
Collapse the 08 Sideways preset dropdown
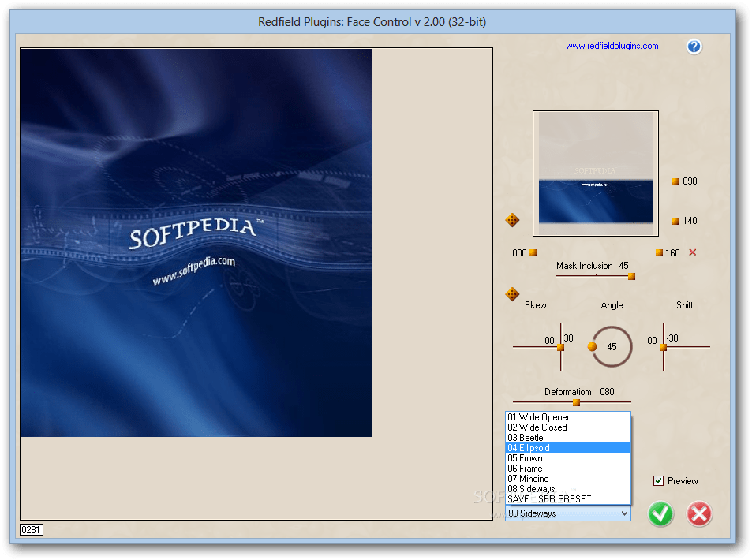pyautogui.click(x=568, y=513)
